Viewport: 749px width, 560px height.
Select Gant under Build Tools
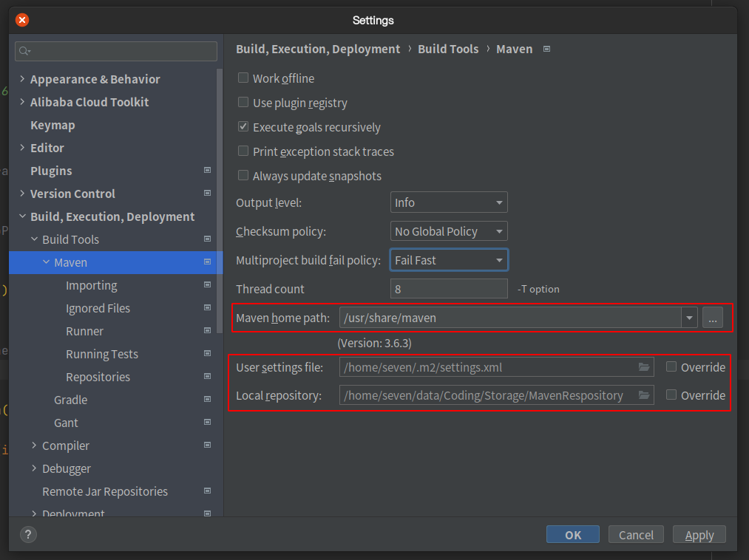(66, 423)
